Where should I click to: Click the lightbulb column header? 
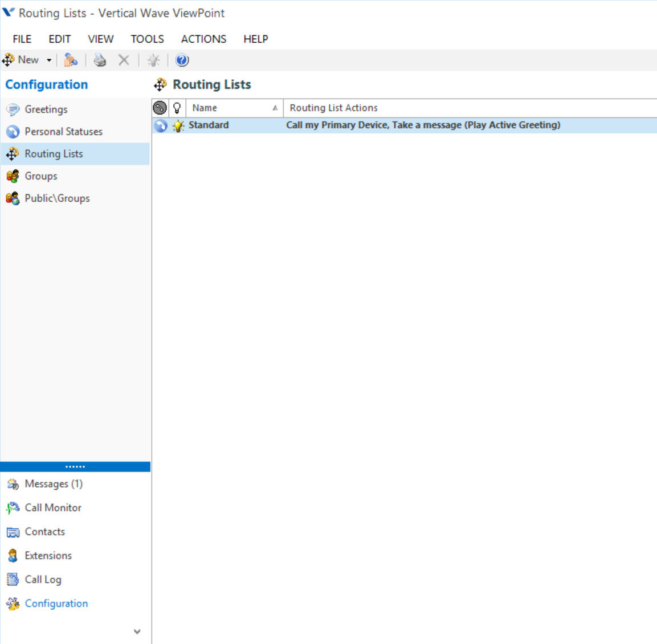pyautogui.click(x=177, y=108)
